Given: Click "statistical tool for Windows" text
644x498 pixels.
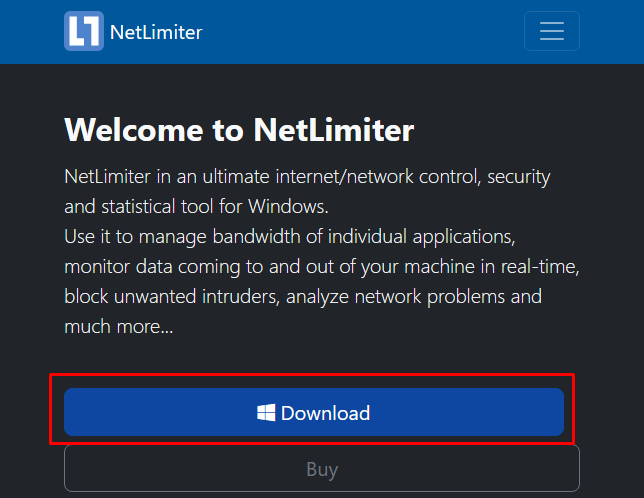Looking at the screenshot, I should 215,207.
